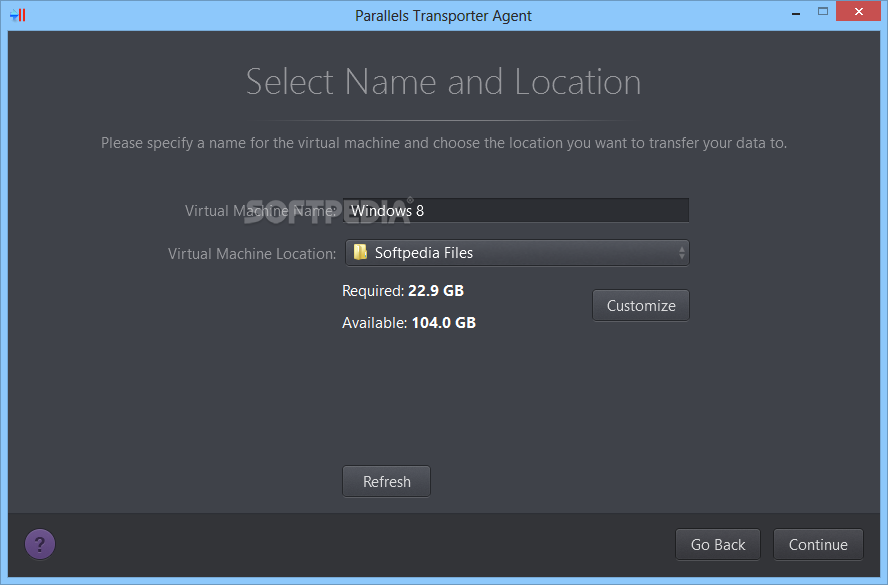Focus the Virtual Machine Name field

pyautogui.click(x=516, y=211)
